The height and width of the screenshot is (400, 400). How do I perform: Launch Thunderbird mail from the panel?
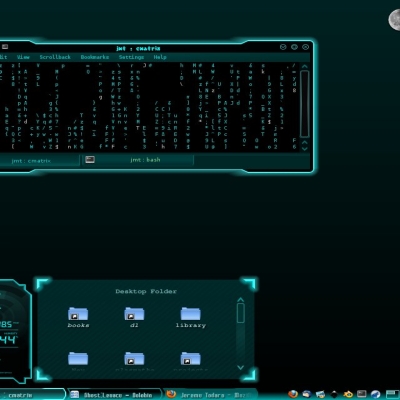pos(307,395)
